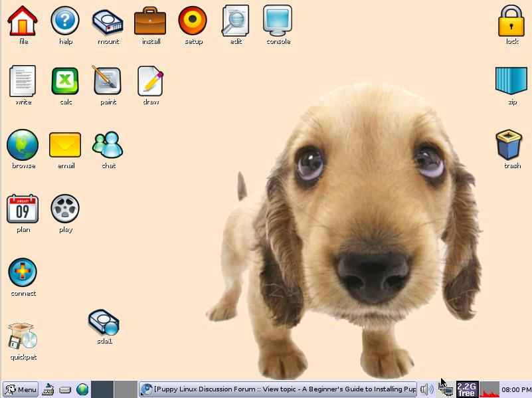Activate Puppy Linux Discussion Forum taskbar window
This screenshot has height=398, width=532.
tap(278, 389)
